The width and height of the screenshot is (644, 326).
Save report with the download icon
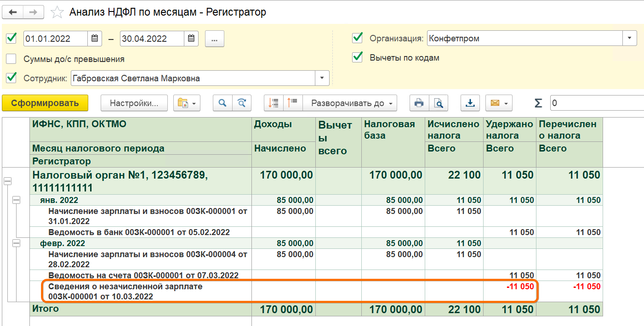coord(470,103)
